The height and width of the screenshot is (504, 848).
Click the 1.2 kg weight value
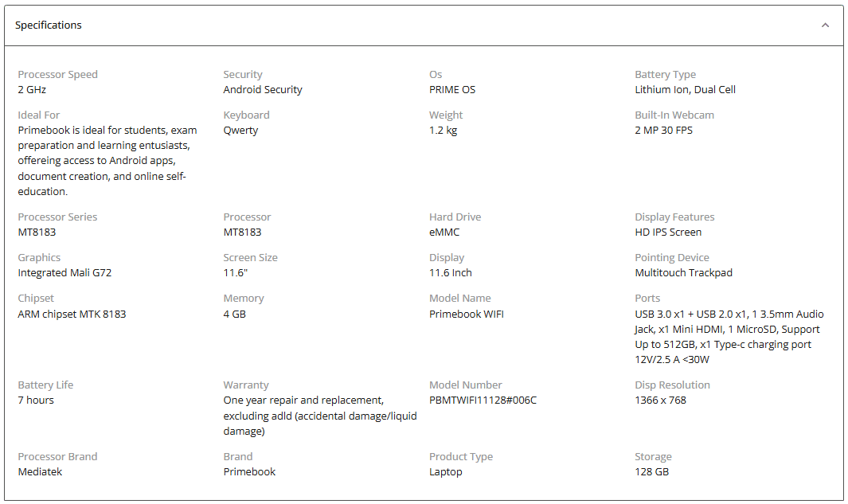tap(443, 131)
